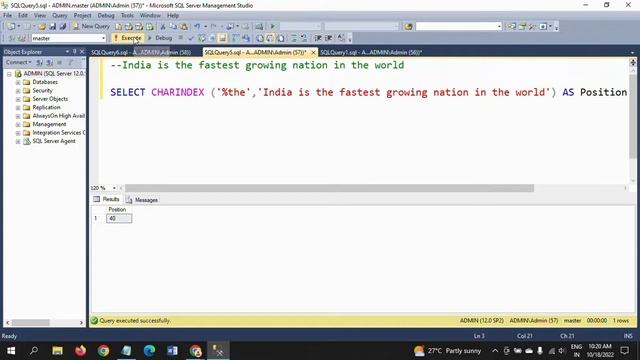The height and width of the screenshot is (360, 640).
Task: Expand the Security folder
Action: [18, 91]
